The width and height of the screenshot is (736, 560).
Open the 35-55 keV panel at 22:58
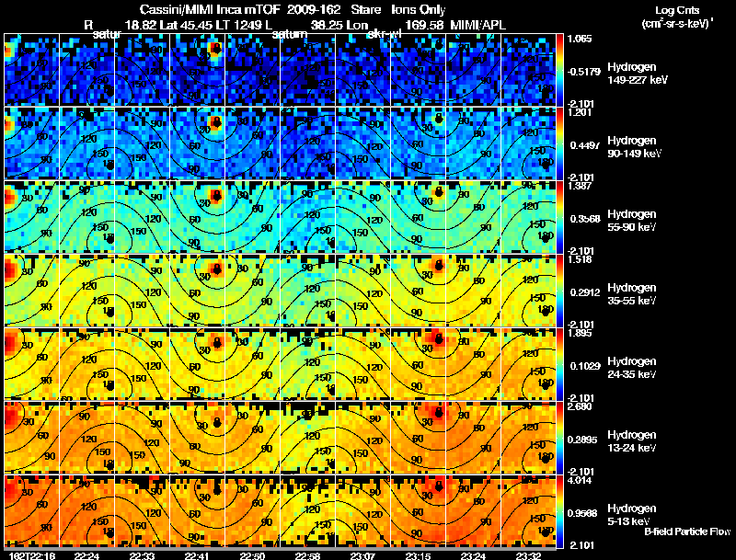click(x=307, y=291)
